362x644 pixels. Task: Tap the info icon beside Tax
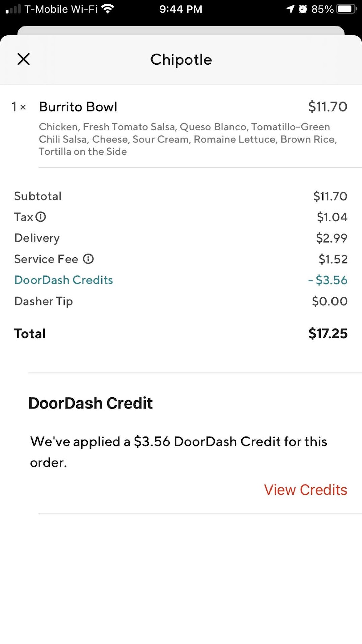(x=41, y=217)
